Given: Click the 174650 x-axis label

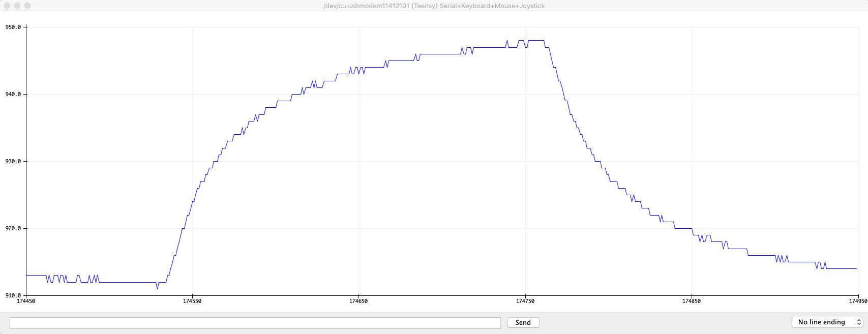Looking at the screenshot, I should (x=358, y=301).
